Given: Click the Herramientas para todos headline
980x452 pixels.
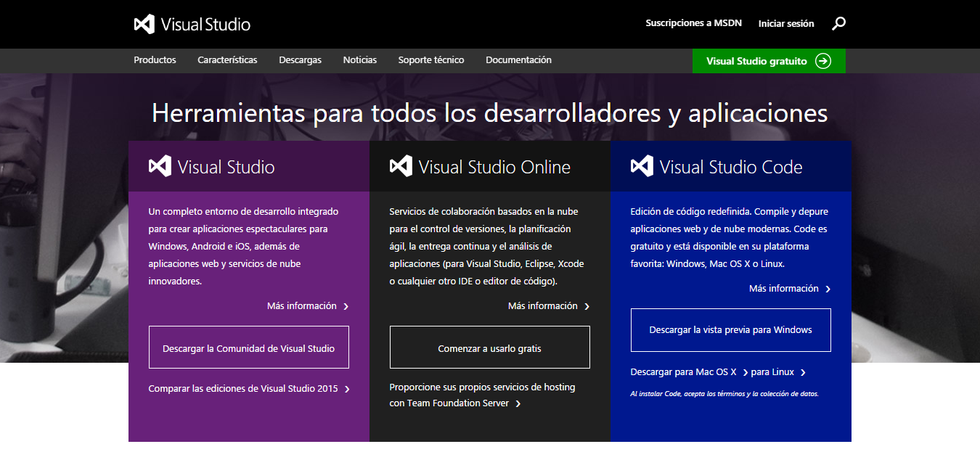Looking at the screenshot, I should click(x=490, y=113).
